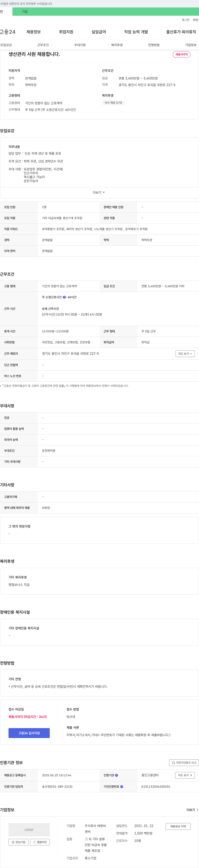Click 워크넷 under 접수 방법
This screenshot has height=868, width=199.
pyautogui.click(x=71, y=717)
